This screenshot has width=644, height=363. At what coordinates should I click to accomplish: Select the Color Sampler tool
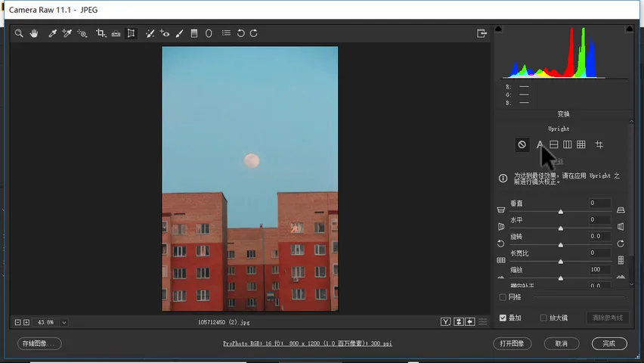pos(67,33)
